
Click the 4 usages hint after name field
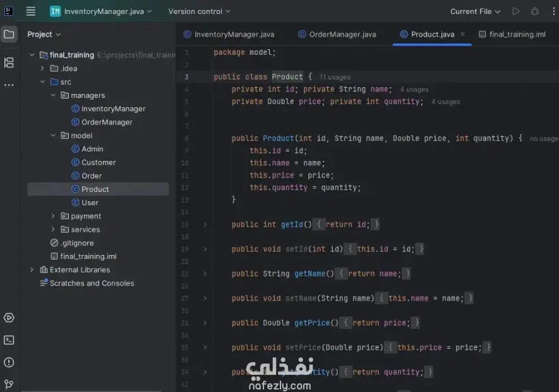(x=414, y=90)
